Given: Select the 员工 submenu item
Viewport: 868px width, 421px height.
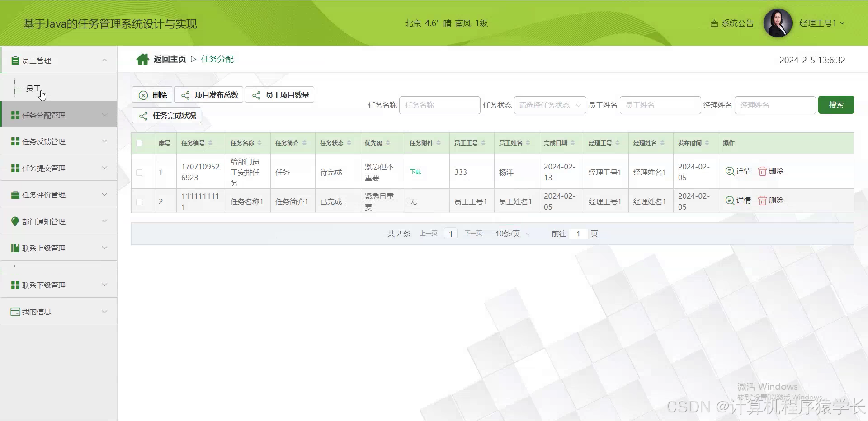Looking at the screenshot, I should coord(33,88).
